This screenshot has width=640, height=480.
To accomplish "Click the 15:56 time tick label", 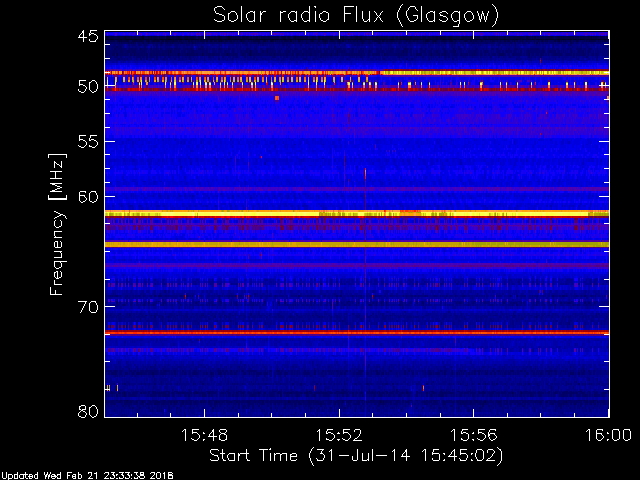I will pyautogui.click(x=473, y=435).
